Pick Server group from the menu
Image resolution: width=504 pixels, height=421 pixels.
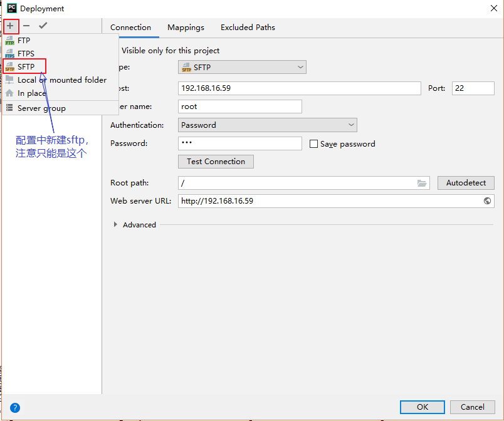(x=60, y=108)
